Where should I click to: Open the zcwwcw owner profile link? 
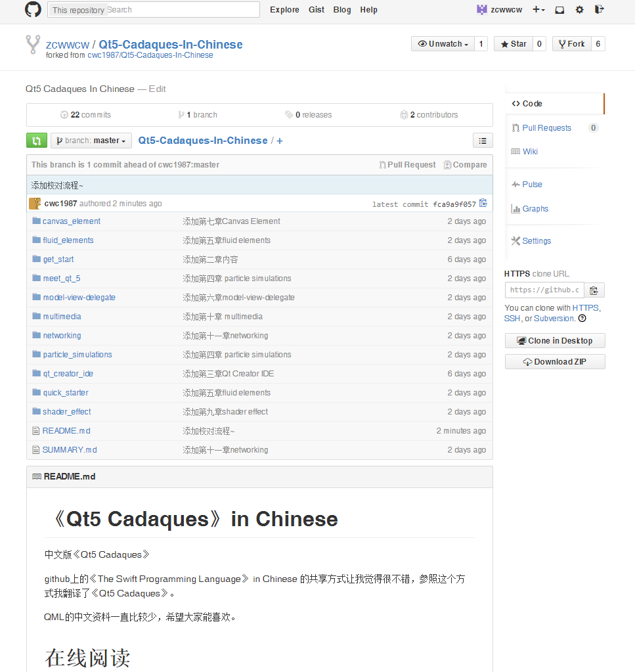(68, 45)
